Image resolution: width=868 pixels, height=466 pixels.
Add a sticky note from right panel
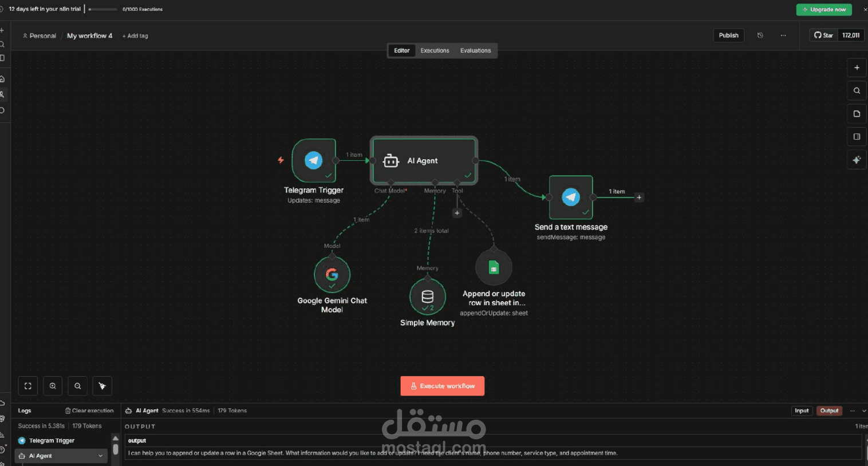pyautogui.click(x=857, y=113)
